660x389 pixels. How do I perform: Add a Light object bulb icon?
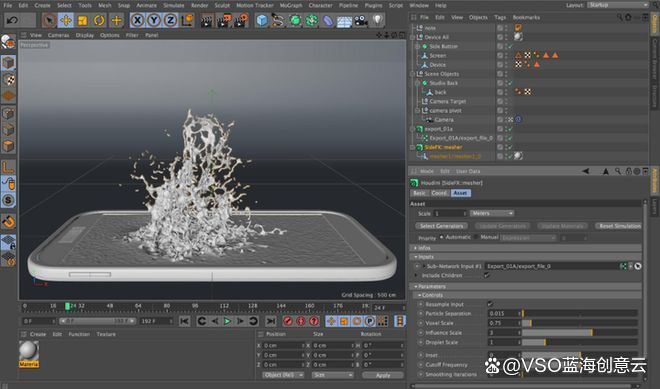378,20
